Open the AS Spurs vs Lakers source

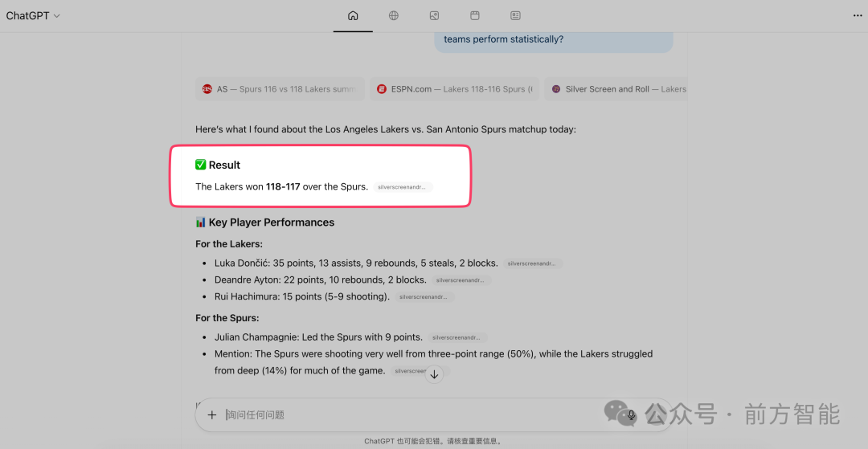pyautogui.click(x=280, y=89)
